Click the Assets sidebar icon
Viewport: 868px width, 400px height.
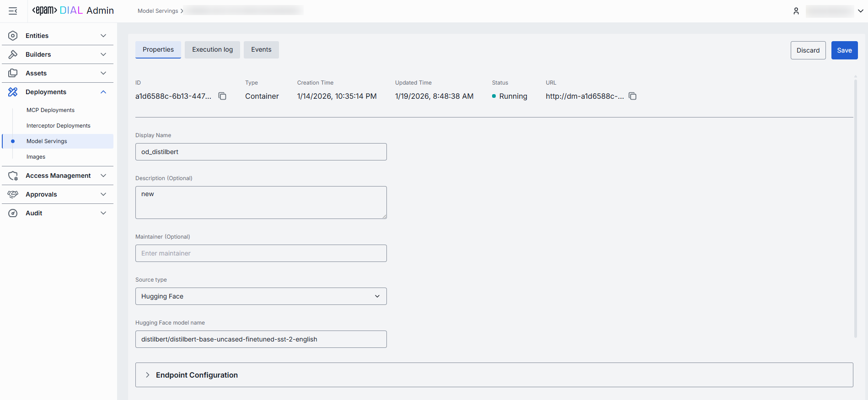[13, 73]
